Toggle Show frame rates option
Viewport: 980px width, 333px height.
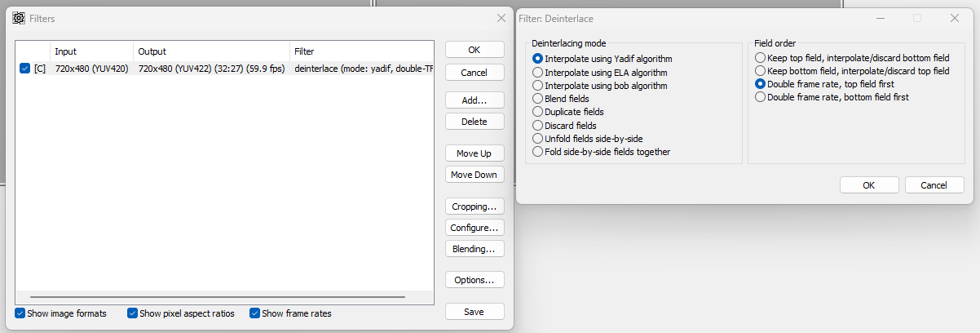pos(255,313)
